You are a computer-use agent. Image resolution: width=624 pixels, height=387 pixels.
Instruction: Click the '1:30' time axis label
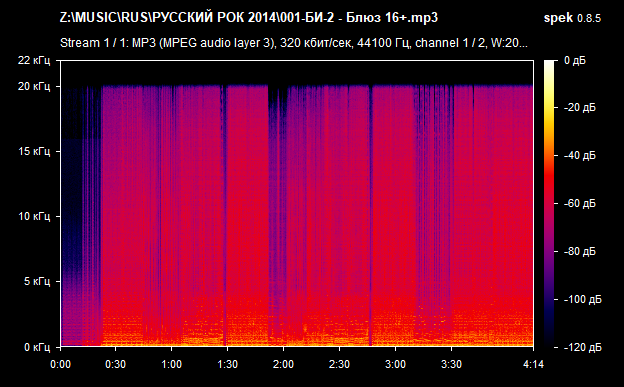coord(228,364)
